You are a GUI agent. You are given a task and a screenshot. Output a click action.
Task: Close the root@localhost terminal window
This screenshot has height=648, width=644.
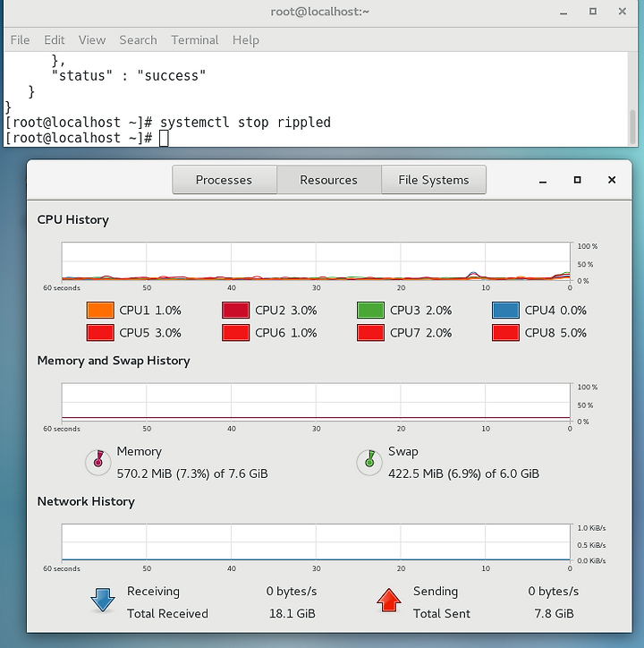[623, 12]
